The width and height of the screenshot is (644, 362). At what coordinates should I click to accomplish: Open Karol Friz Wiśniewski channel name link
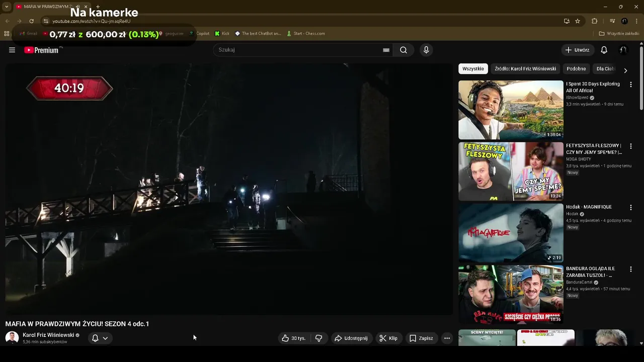point(48,335)
